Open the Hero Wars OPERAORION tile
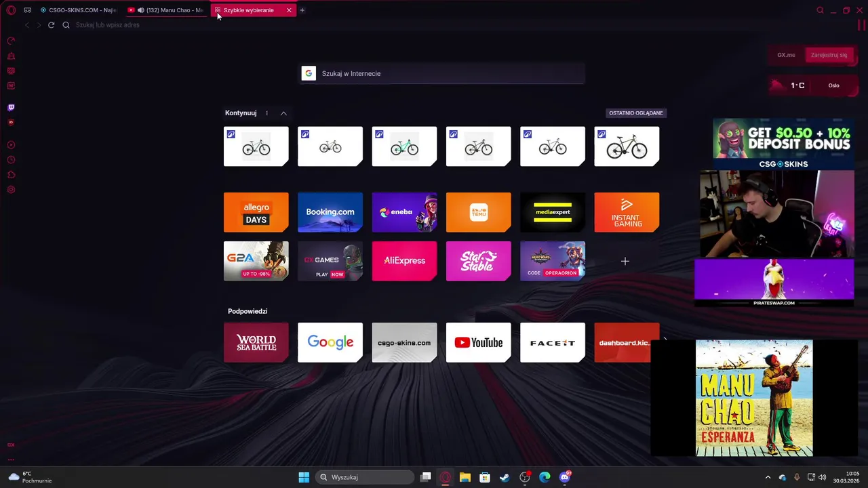Image resolution: width=868 pixels, height=488 pixels. tap(553, 261)
